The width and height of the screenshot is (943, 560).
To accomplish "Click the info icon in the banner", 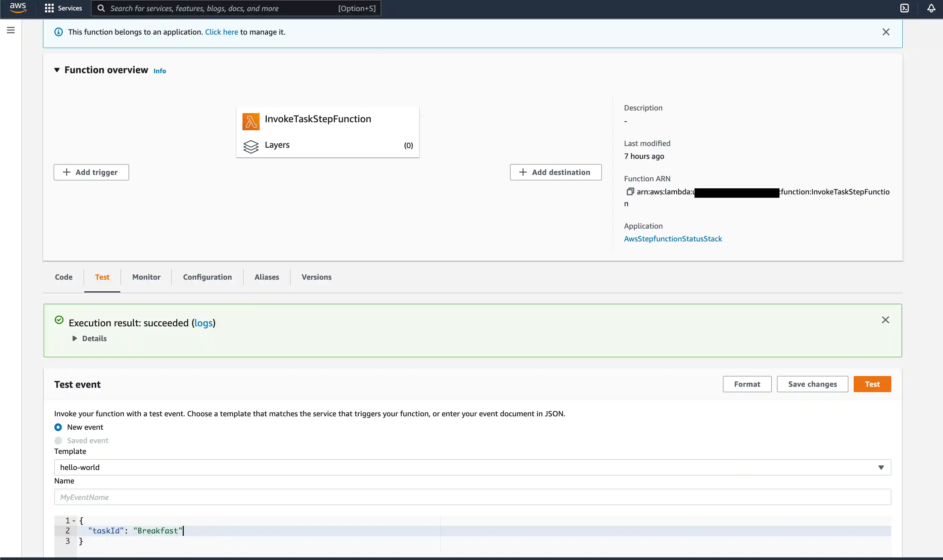I will point(58,32).
